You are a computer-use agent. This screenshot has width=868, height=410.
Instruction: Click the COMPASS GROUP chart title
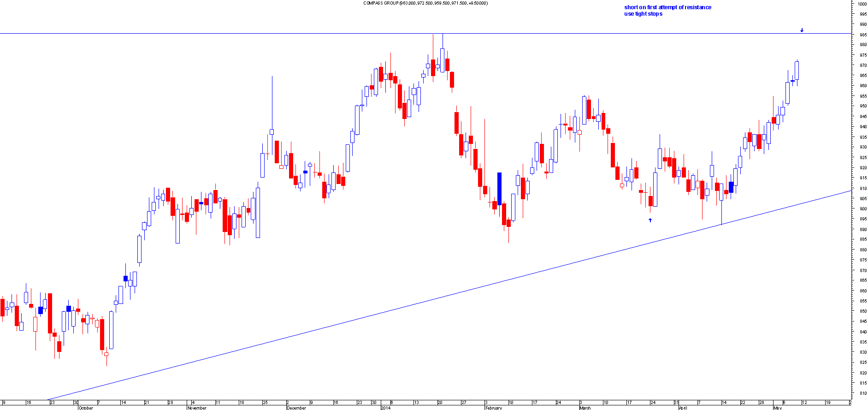click(x=425, y=3)
